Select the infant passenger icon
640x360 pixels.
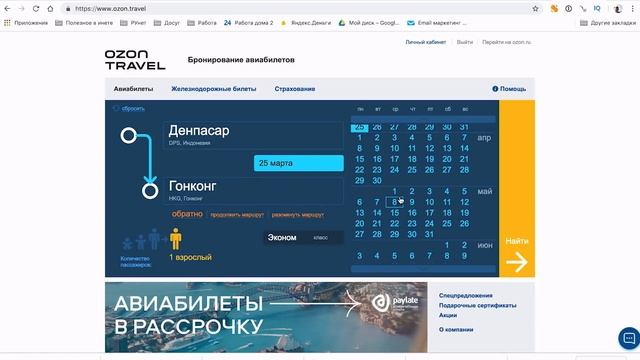127,244
